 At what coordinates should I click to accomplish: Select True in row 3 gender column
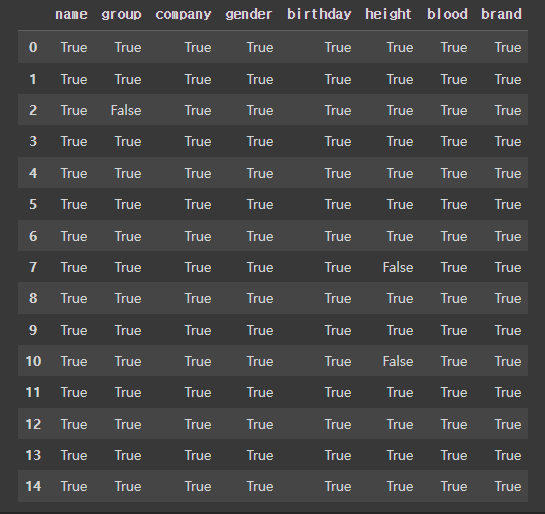[260, 142]
